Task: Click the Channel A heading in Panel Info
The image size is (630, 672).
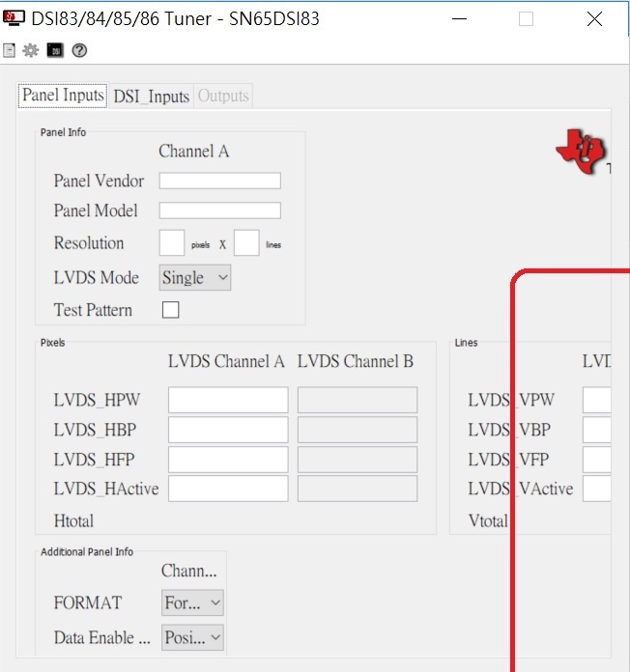Action: tap(194, 152)
